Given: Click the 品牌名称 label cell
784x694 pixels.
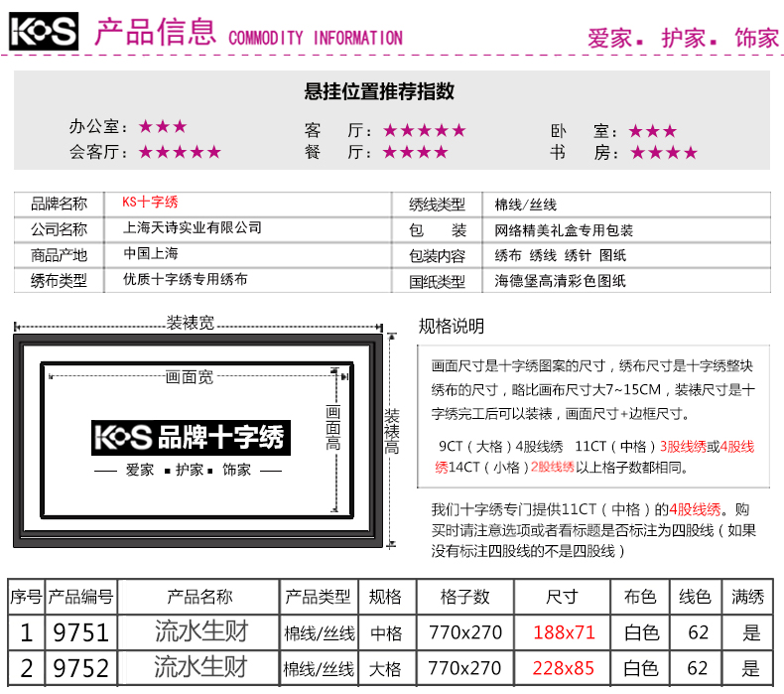Looking at the screenshot, I should pyautogui.click(x=59, y=205).
